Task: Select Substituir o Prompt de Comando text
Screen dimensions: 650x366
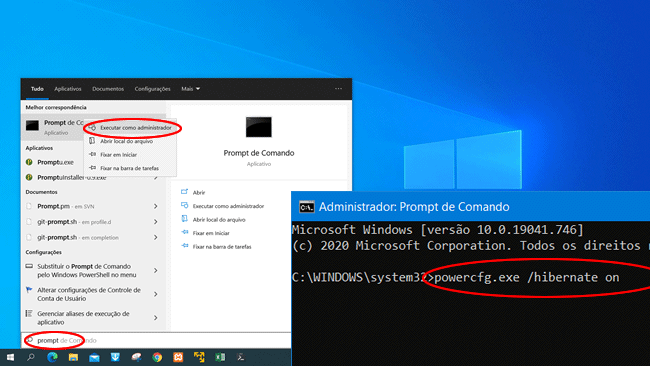Action: pos(87,270)
